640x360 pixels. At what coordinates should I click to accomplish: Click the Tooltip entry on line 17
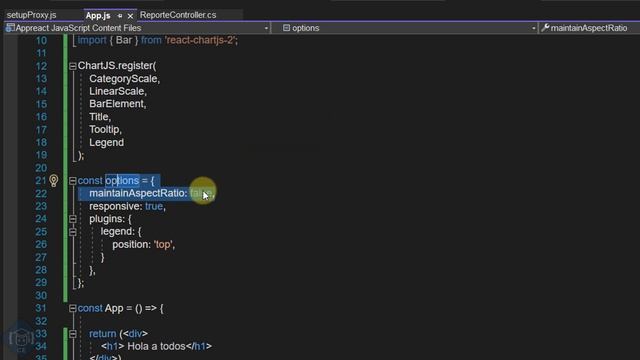pos(104,130)
